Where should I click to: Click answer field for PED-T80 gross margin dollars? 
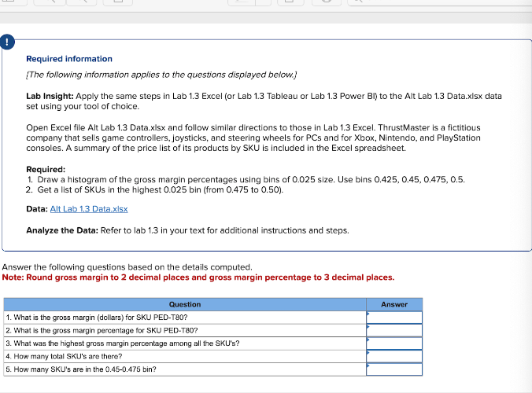(394, 318)
